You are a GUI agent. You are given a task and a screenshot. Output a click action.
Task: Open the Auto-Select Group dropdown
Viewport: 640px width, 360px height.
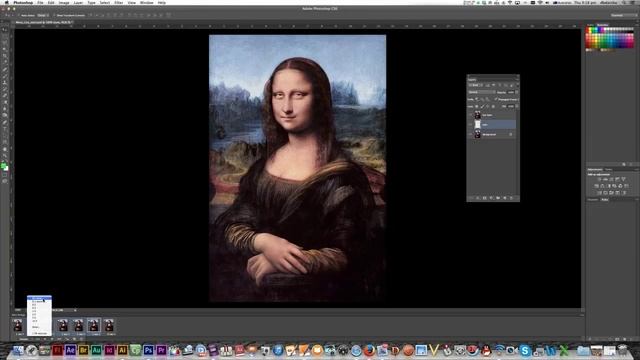[43, 15]
